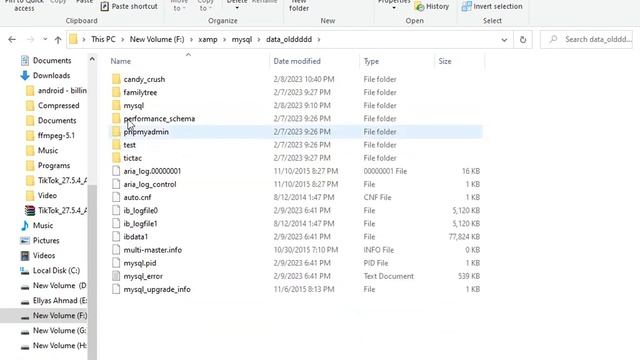Open Local Disk (C:) in sidebar
The image size is (640, 360).
(56, 271)
